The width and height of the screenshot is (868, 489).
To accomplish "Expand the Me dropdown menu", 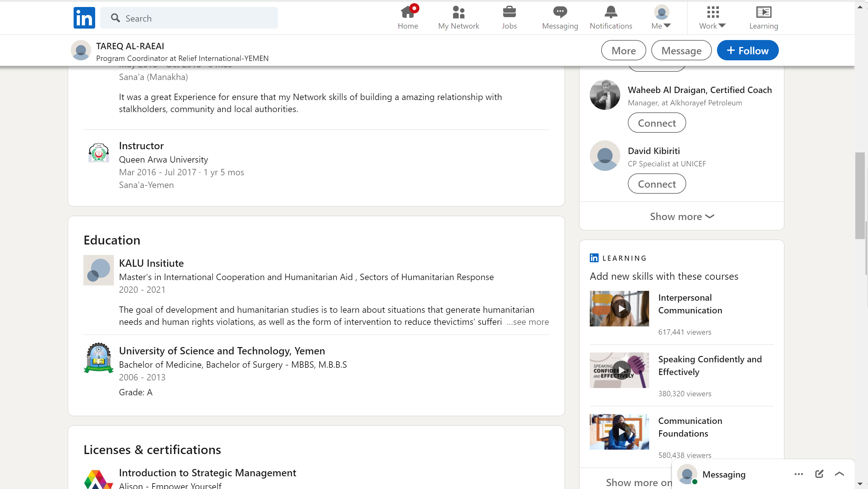I will pyautogui.click(x=661, y=17).
